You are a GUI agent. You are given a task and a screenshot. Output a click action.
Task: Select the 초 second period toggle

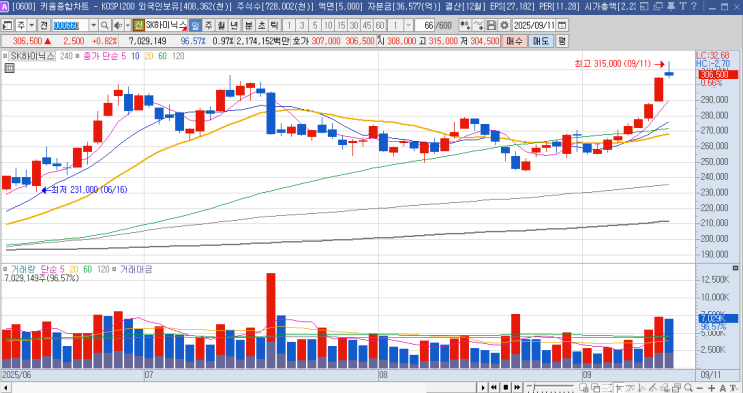[x=261, y=25]
